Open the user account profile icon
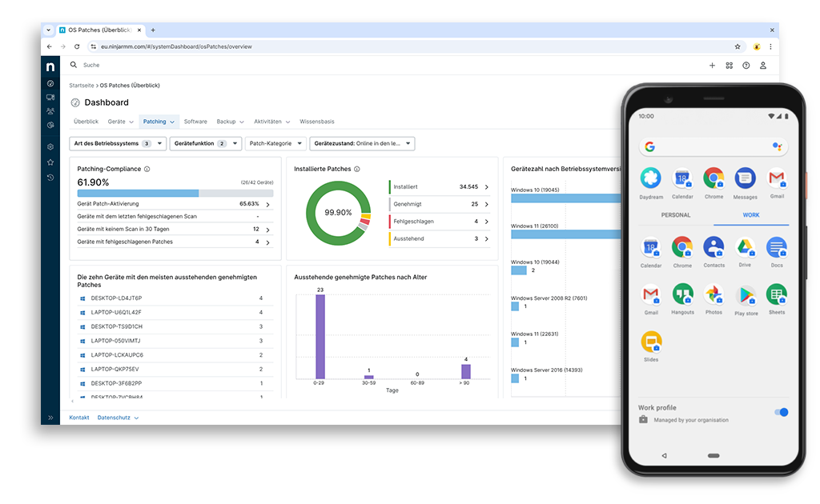This screenshot has height=504, width=820. (763, 66)
